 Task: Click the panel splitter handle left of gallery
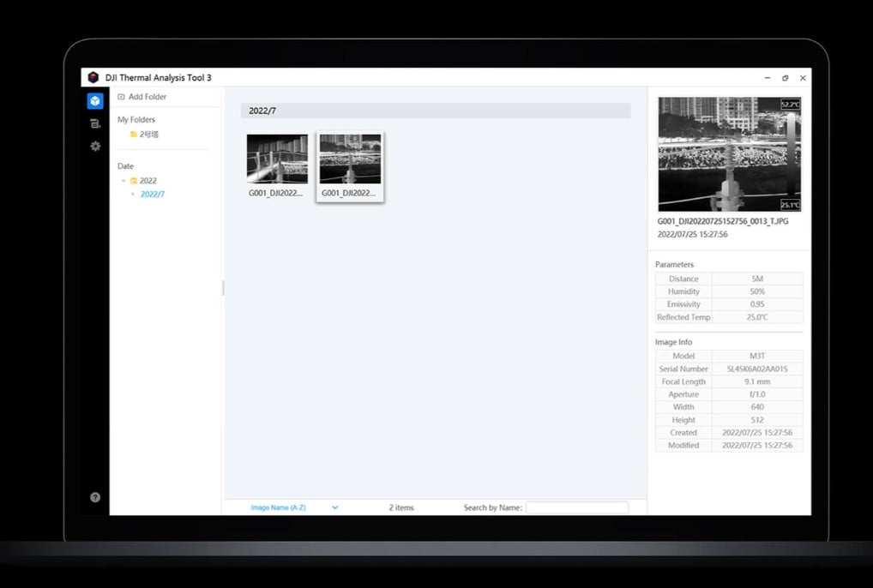tap(223, 288)
